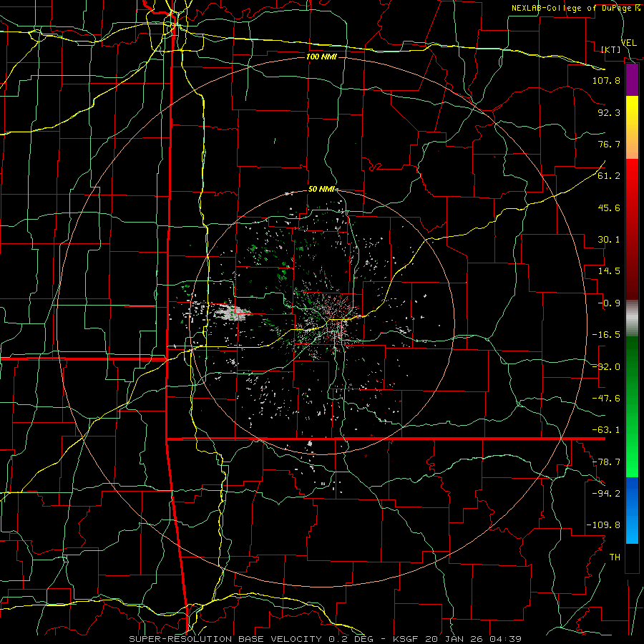Click the green segment of the color bar
This screenshot has height=644, width=644.
pyautogui.click(x=632, y=406)
